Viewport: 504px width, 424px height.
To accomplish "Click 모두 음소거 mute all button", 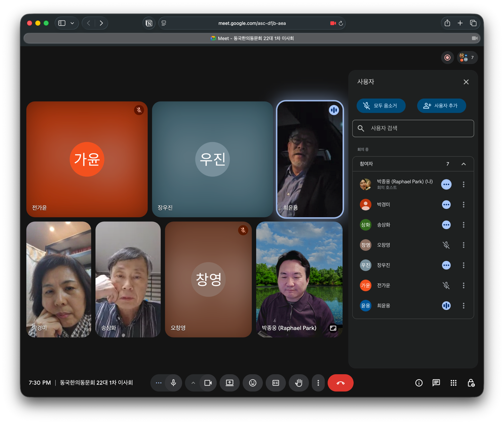I will 381,106.
